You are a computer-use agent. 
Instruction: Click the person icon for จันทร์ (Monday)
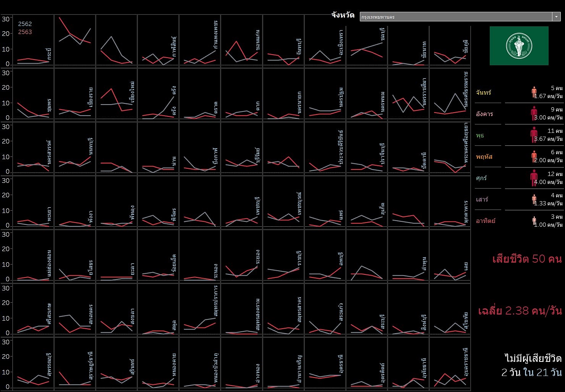[x=534, y=92]
